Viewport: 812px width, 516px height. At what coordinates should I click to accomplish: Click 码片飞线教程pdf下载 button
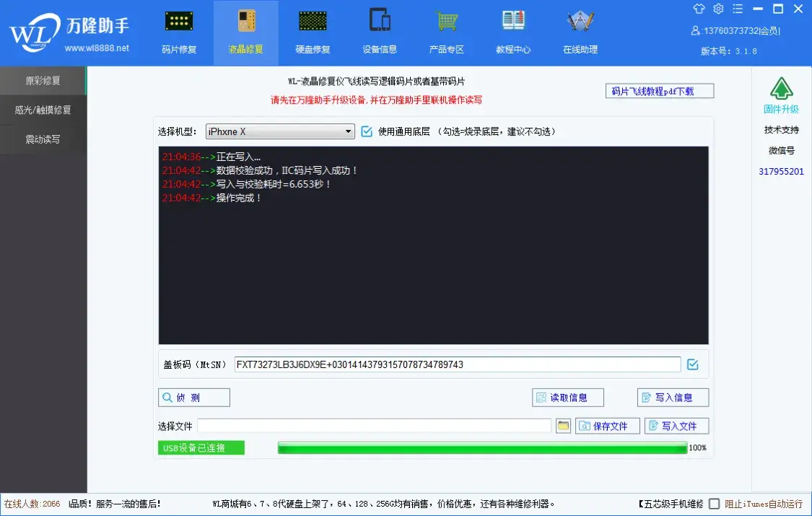tap(659, 91)
